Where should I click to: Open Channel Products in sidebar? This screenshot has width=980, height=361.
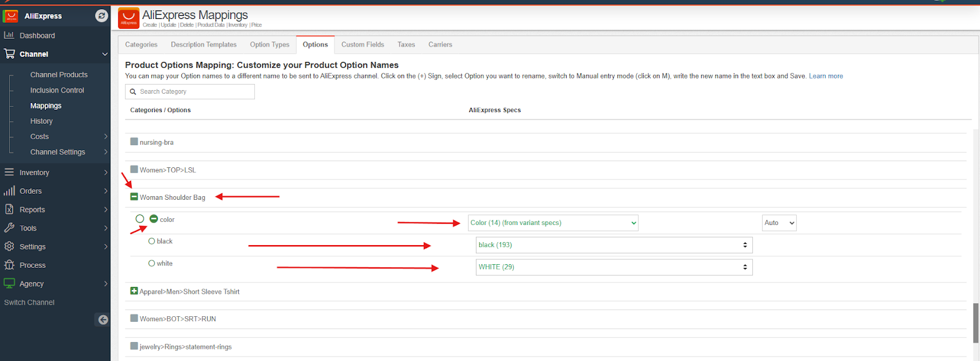pyautogui.click(x=59, y=75)
